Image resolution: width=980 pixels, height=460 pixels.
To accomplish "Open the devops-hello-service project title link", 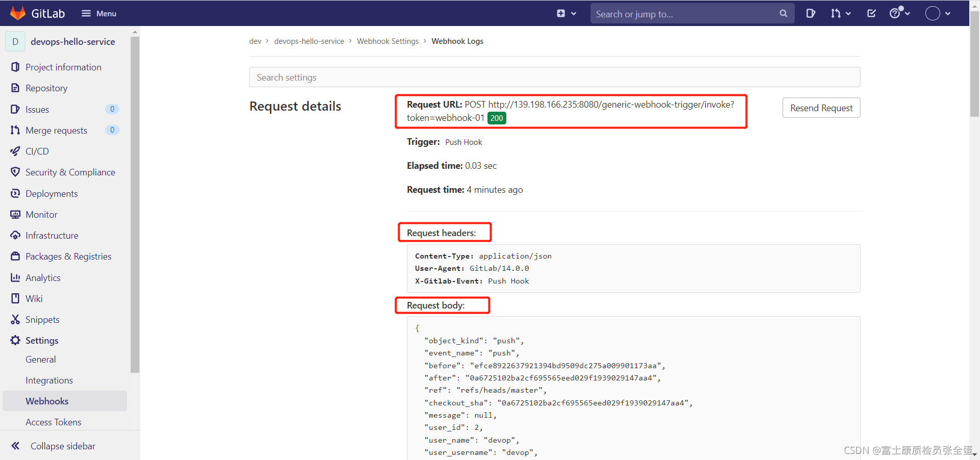I will [73, 42].
